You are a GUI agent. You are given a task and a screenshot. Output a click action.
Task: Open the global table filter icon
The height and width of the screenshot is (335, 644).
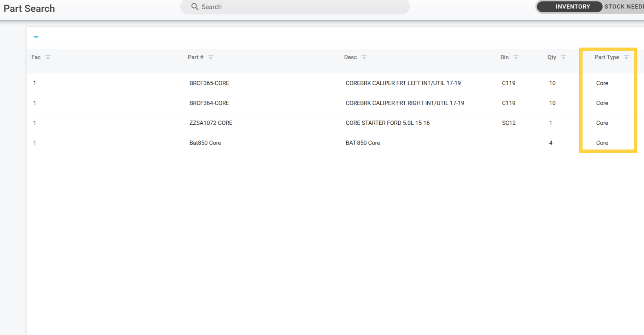pyautogui.click(x=36, y=38)
